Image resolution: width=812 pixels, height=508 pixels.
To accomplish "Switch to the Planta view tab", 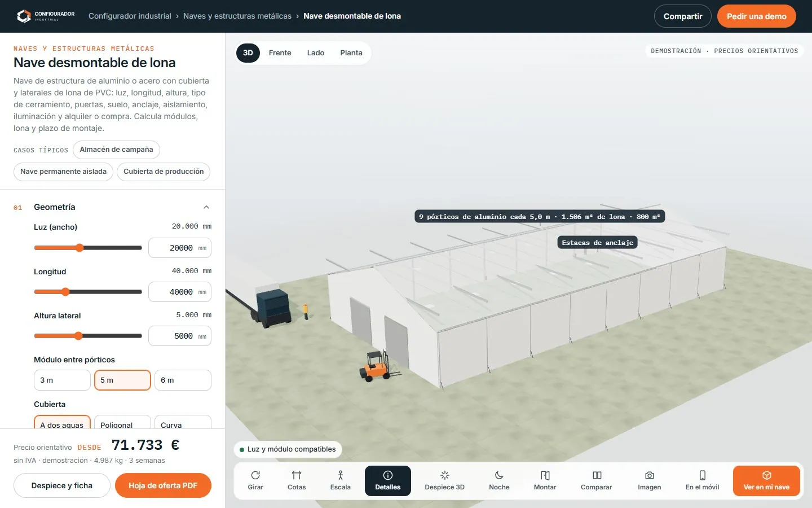I will [x=351, y=52].
